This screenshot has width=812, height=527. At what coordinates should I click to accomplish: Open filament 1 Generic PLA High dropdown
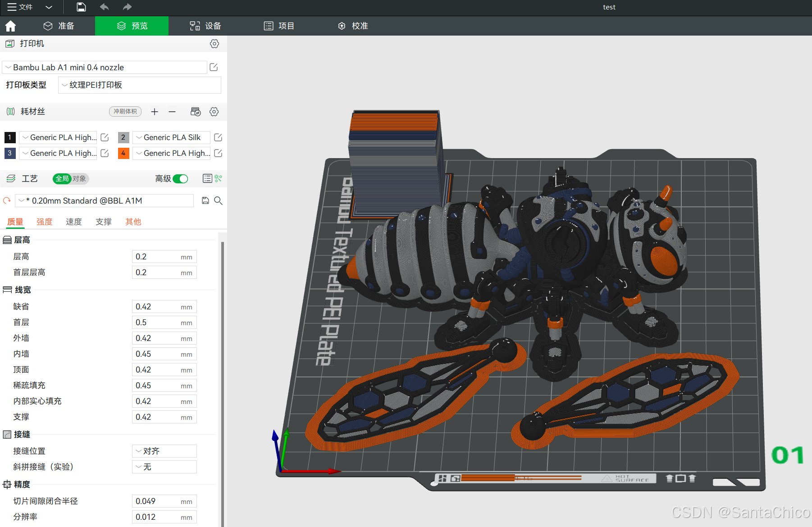pos(58,137)
